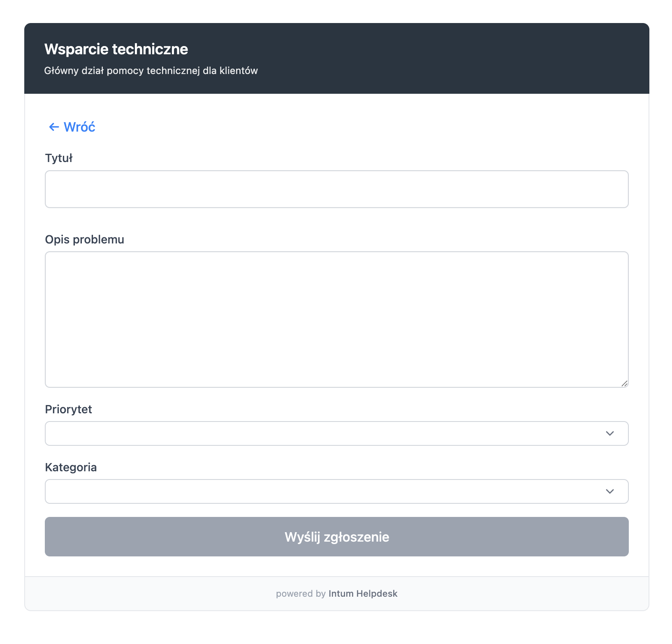672x644 pixels.
Task: Follow the Wróć link text
Action: click(x=79, y=127)
